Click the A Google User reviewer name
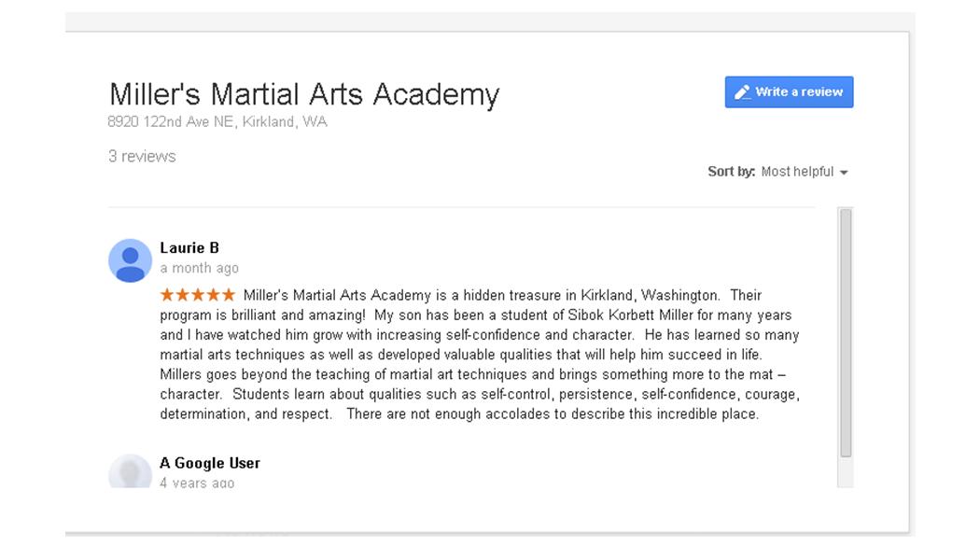 click(210, 463)
